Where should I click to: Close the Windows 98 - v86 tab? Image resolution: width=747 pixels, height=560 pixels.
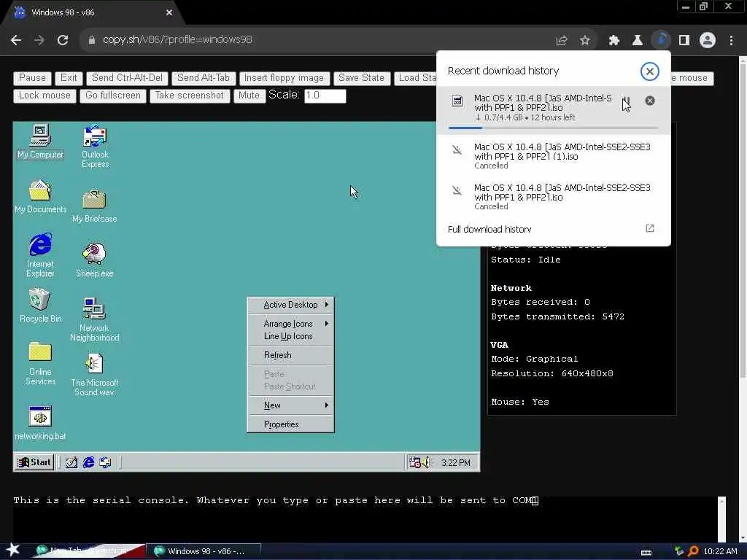(x=169, y=13)
